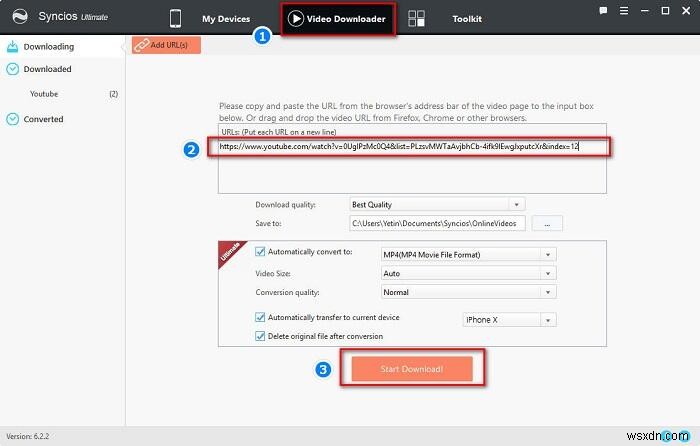Click the Downloaded circle icon

point(12,69)
